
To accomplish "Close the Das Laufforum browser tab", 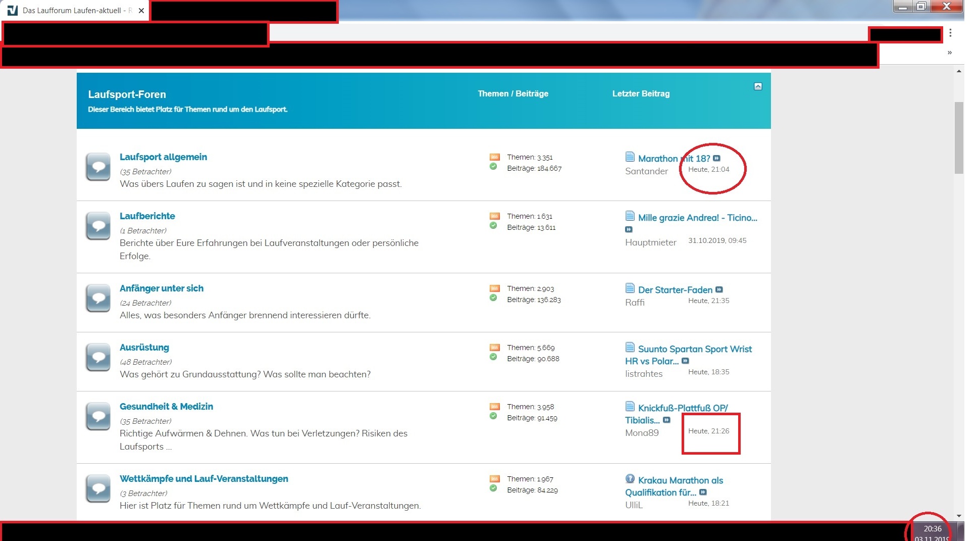I will tap(141, 11).
